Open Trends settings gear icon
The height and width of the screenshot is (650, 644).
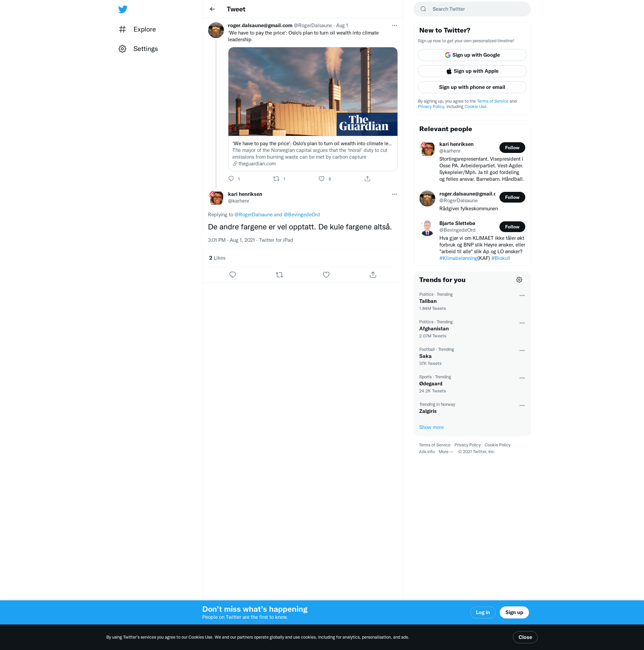point(519,280)
